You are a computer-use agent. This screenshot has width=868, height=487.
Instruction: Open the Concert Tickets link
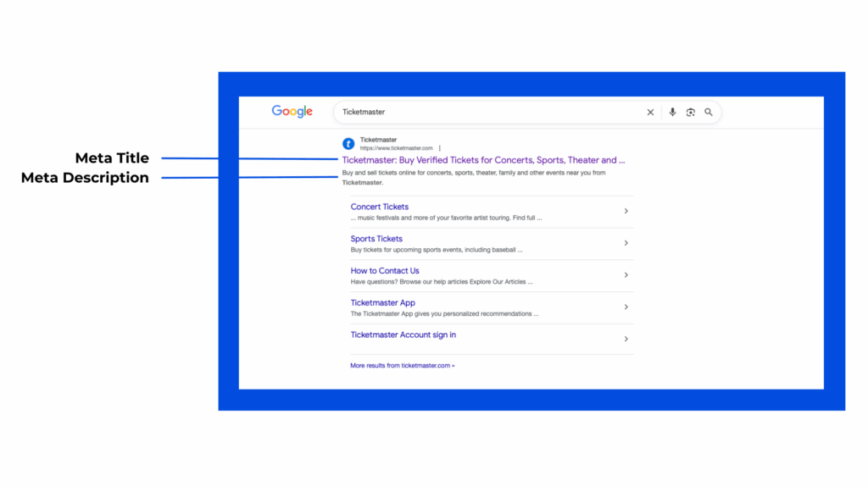pos(380,207)
